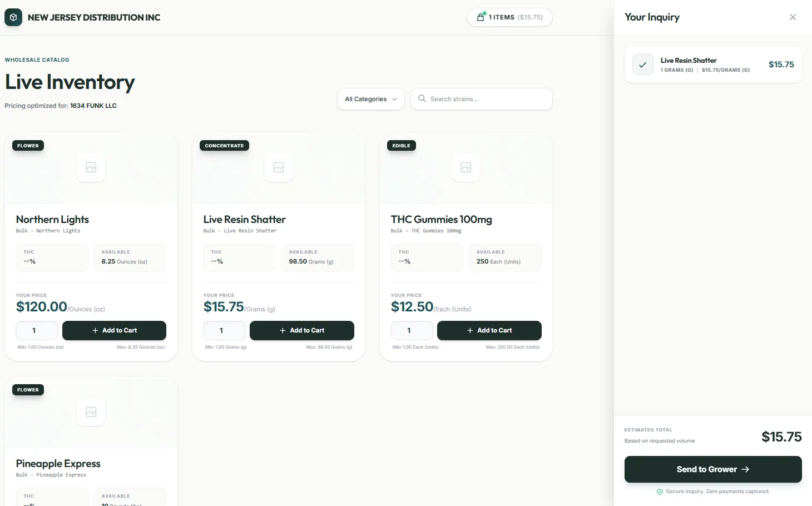812x506 pixels.
Task: Click Live Resin Shatter item in inquiry panel
Action: (x=713, y=65)
